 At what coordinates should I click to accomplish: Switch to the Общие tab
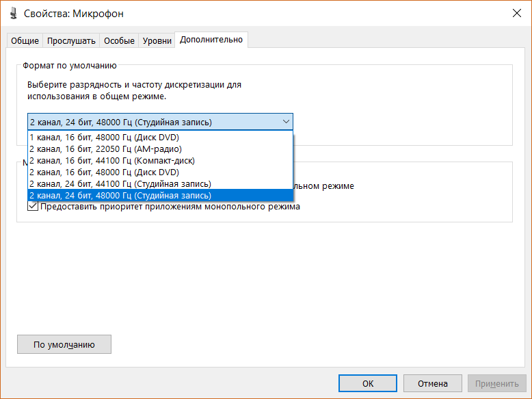(x=25, y=41)
